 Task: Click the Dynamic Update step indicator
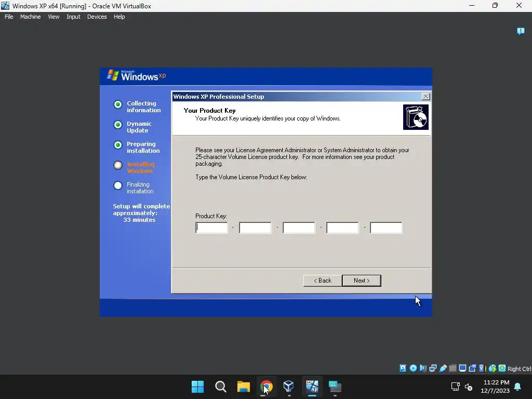118,125
